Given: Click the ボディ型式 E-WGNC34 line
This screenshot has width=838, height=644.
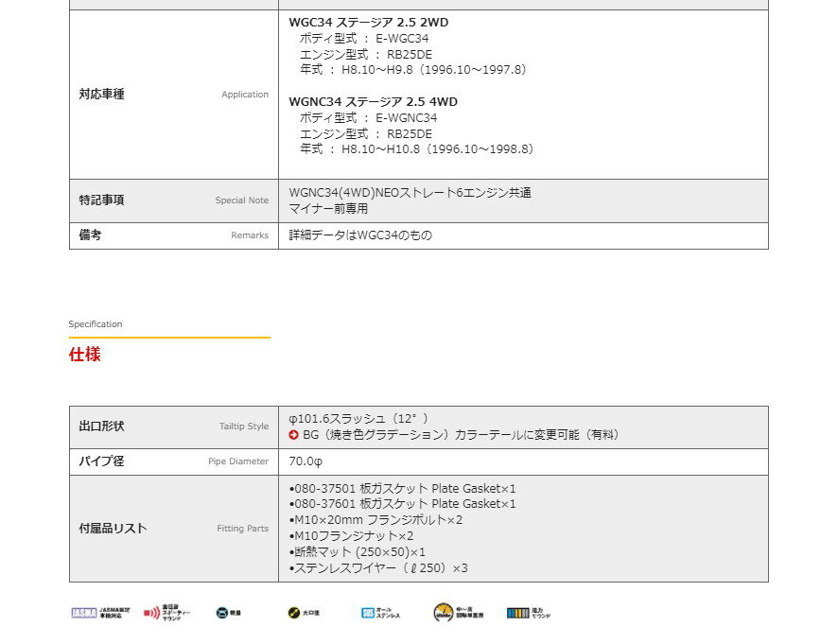Looking at the screenshot, I should [368, 118].
